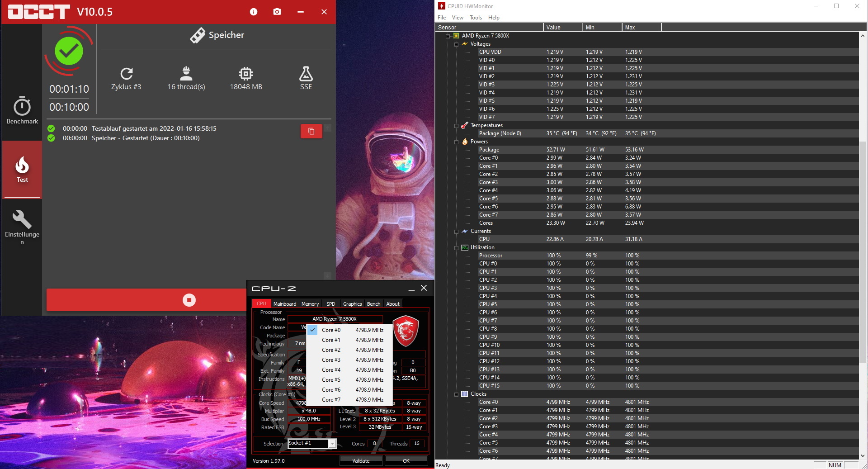
Task: Click the MSI dragon logo in CPU-Z
Action: (x=406, y=331)
